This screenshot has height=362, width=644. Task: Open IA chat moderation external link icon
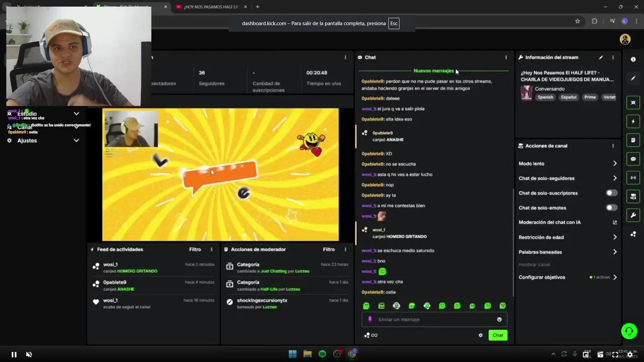(615, 222)
